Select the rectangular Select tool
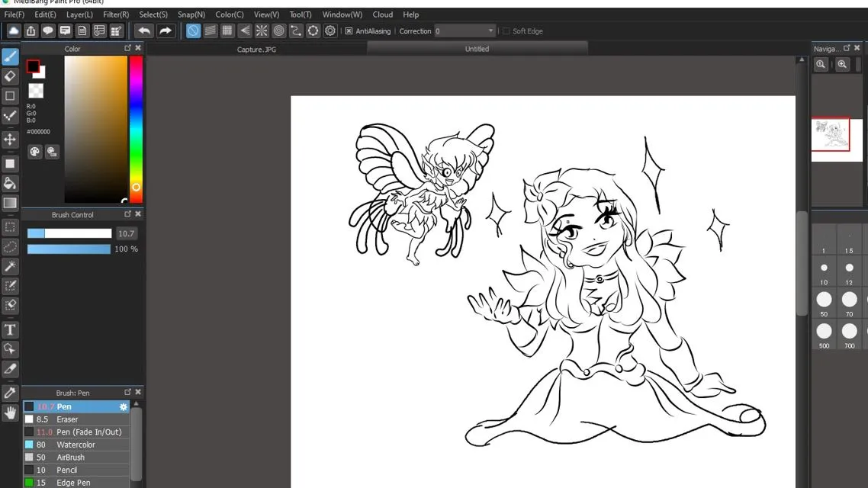 pyautogui.click(x=10, y=227)
